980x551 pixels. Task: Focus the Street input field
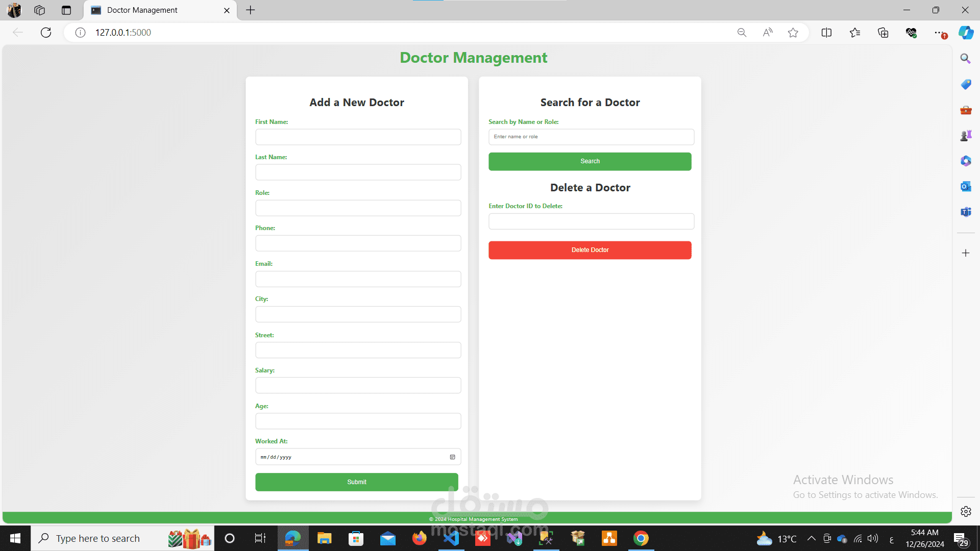point(358,349)
